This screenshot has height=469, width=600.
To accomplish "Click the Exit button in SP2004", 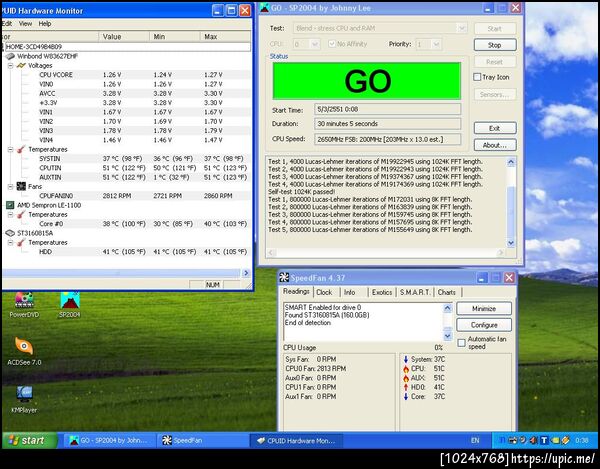I will [495, 128].
